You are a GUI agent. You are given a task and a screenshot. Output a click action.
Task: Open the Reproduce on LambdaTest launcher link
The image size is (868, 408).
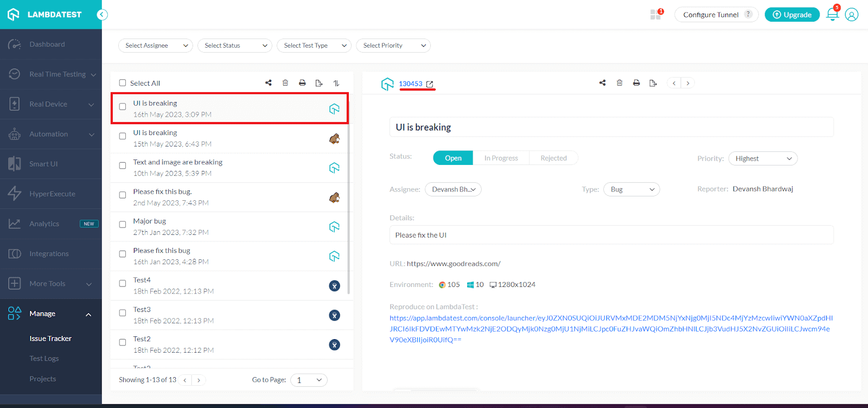coord(611,329)
